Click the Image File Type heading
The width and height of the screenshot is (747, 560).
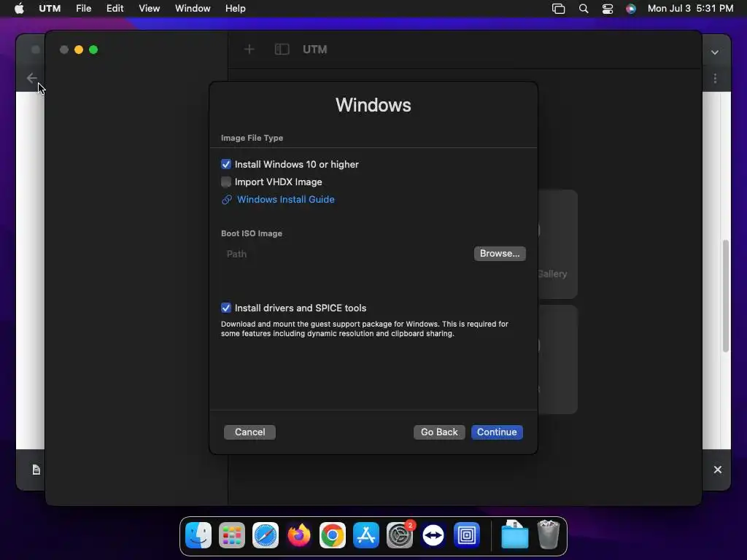coord(252,138)
